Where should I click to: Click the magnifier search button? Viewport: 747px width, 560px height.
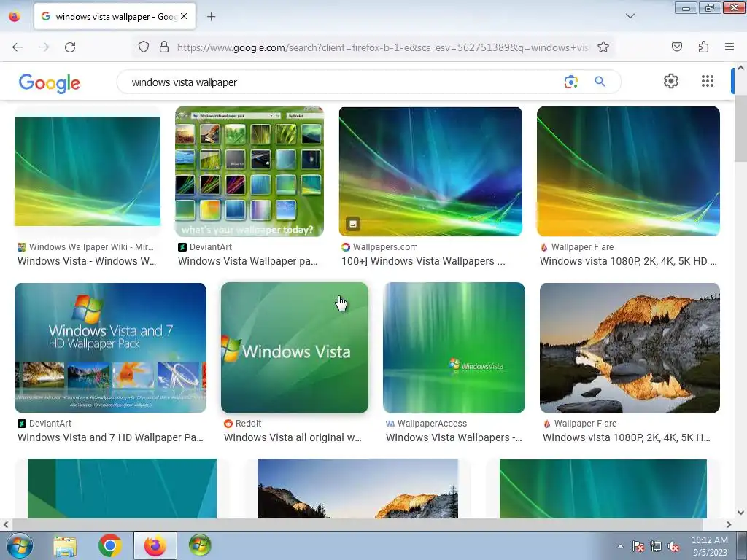(x=600, y=82)
